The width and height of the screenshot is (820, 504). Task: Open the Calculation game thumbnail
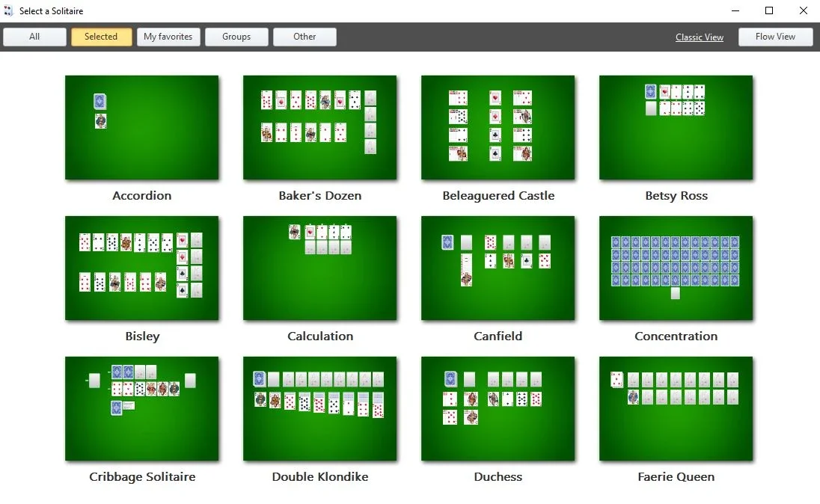tap(319, 268)
